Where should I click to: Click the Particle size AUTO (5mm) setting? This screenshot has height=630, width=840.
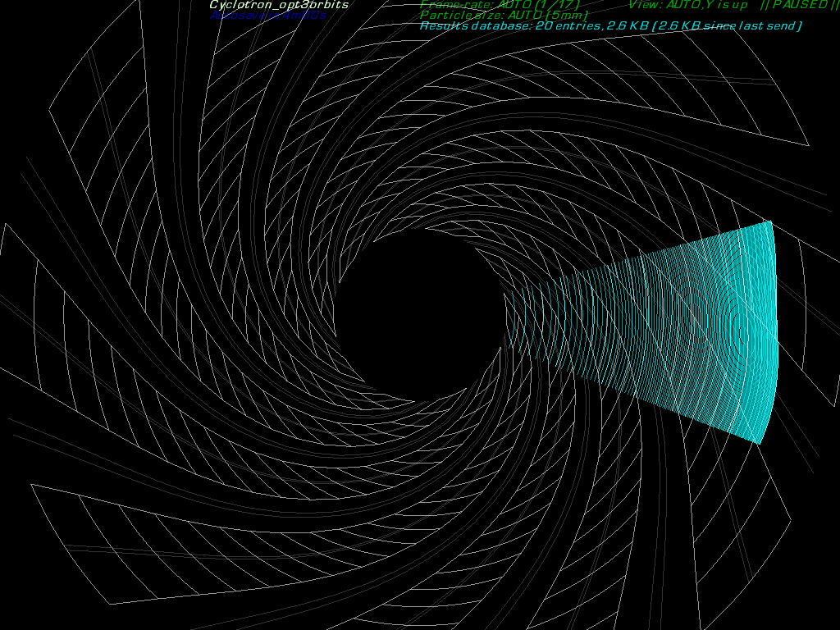coord(504,16)
